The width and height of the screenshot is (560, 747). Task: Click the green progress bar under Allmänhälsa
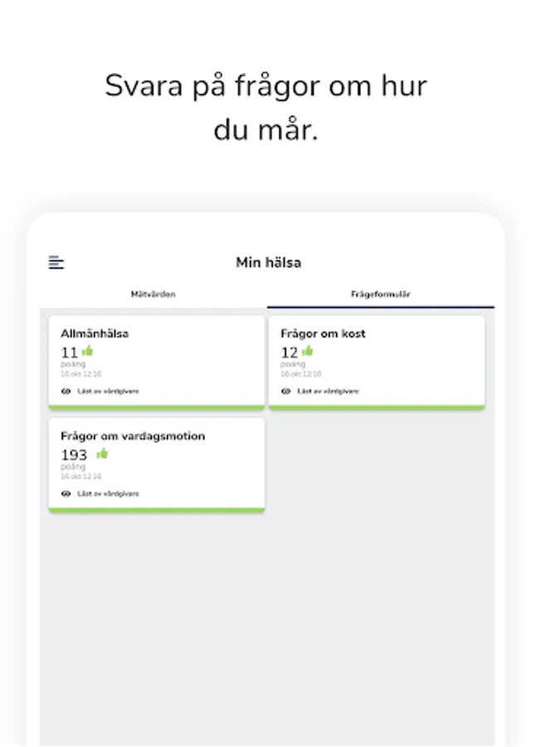pos(156,407)
